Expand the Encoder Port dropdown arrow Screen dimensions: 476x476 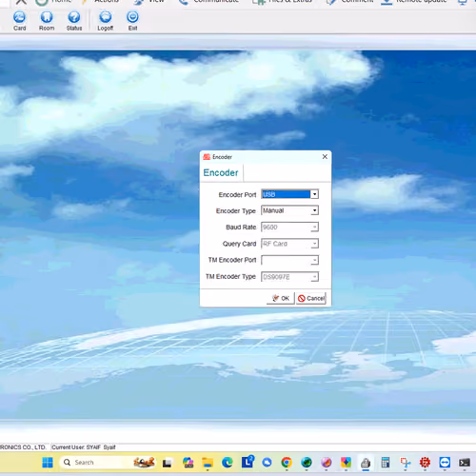[x=314, y=194]
